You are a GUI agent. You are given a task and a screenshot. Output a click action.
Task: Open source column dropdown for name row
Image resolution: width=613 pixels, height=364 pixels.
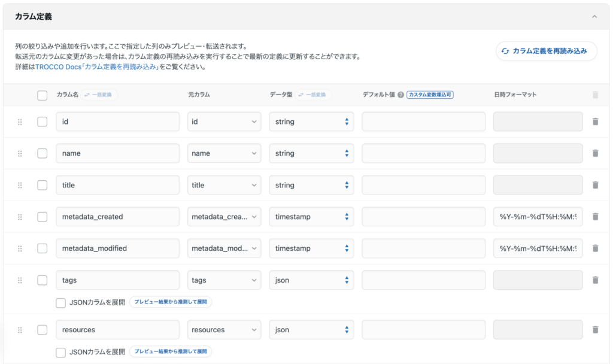click(224, 153)
